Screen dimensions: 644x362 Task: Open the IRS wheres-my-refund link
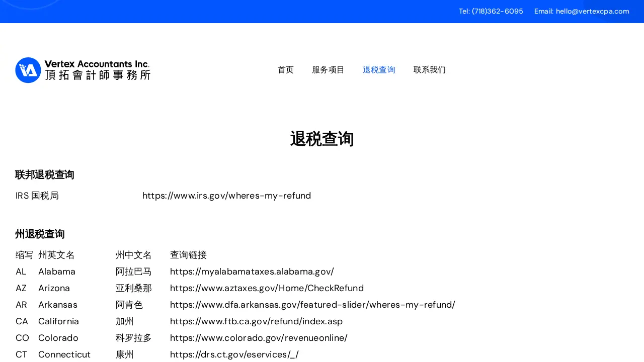point(226,196)
